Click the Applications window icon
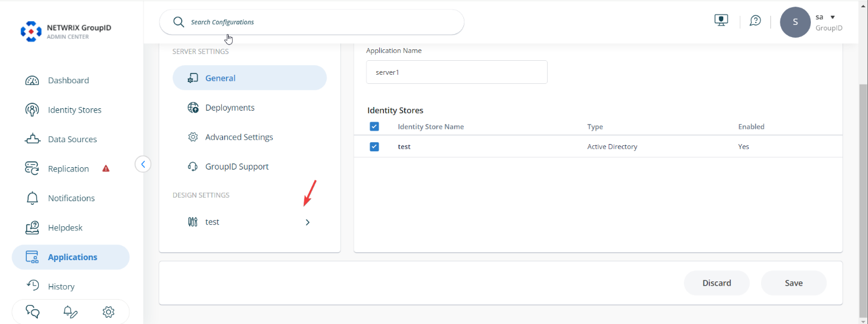 coord(32,257)
